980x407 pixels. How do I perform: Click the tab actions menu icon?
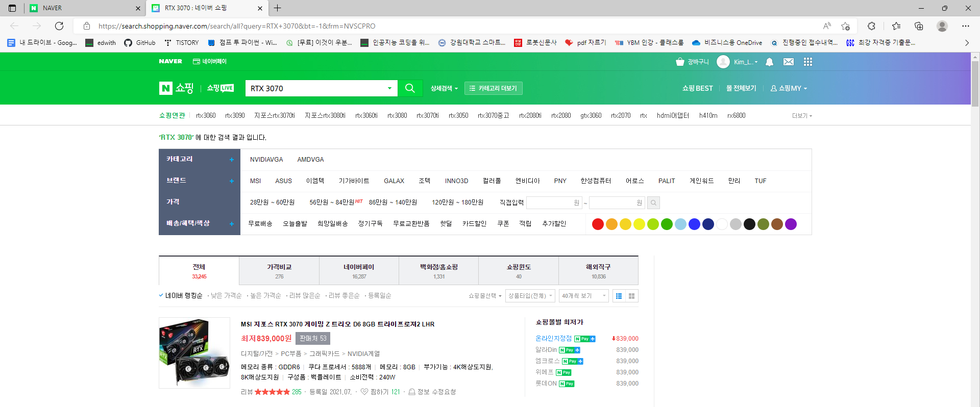[12, 8]
